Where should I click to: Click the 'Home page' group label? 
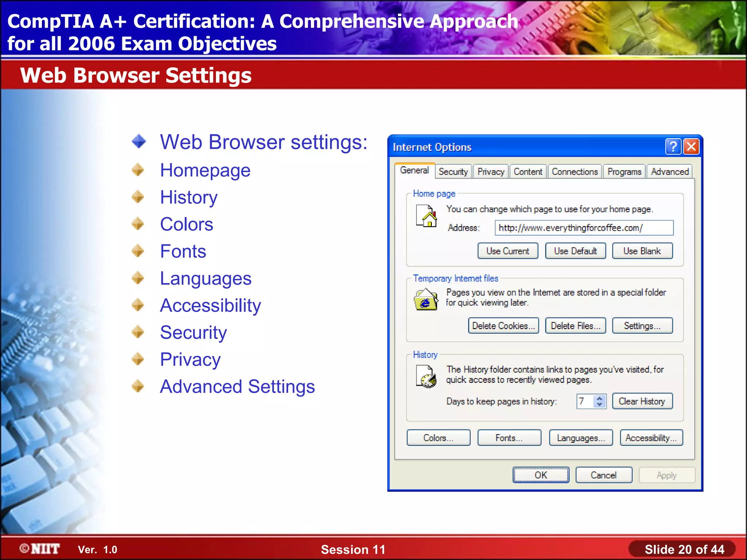pyautogui.click(x=434, y=194)
